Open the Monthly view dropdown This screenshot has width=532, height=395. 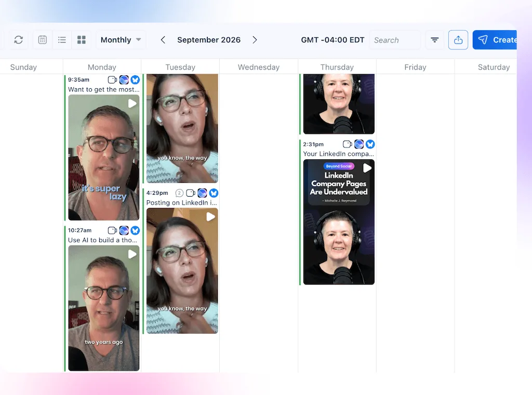coord(121,40)
